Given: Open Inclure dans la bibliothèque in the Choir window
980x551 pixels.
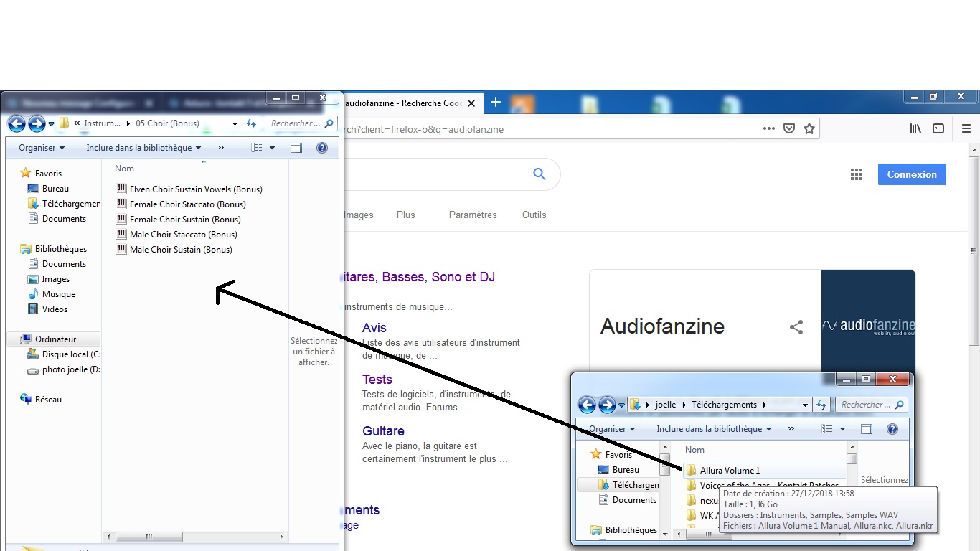Looking at the screenshot, I should click(x=143, y=148).
